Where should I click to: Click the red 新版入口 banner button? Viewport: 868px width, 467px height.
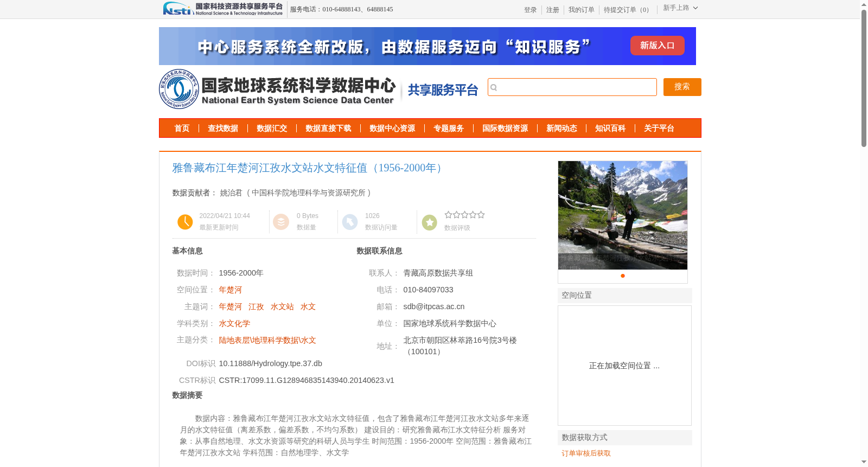click(x=657, y=46)
